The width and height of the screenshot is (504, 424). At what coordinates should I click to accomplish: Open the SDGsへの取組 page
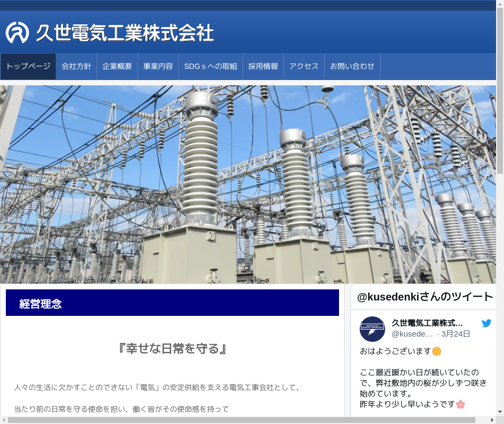211,66
